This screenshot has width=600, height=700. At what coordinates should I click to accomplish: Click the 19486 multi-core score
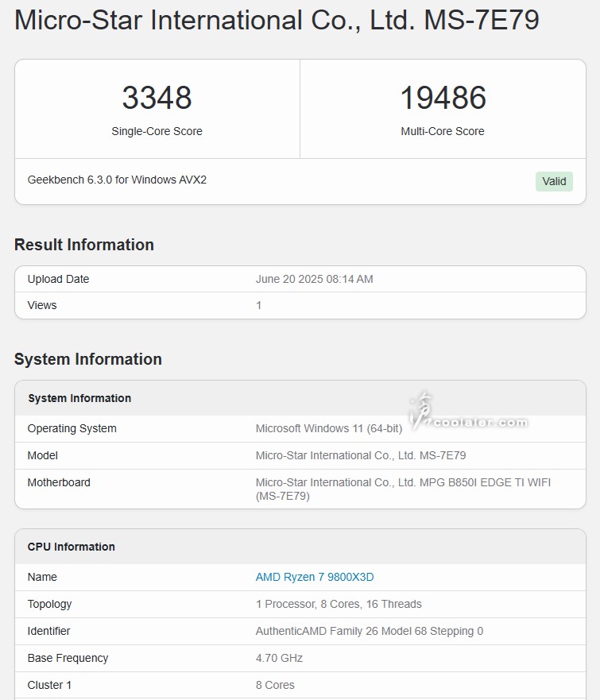[443, 98]
